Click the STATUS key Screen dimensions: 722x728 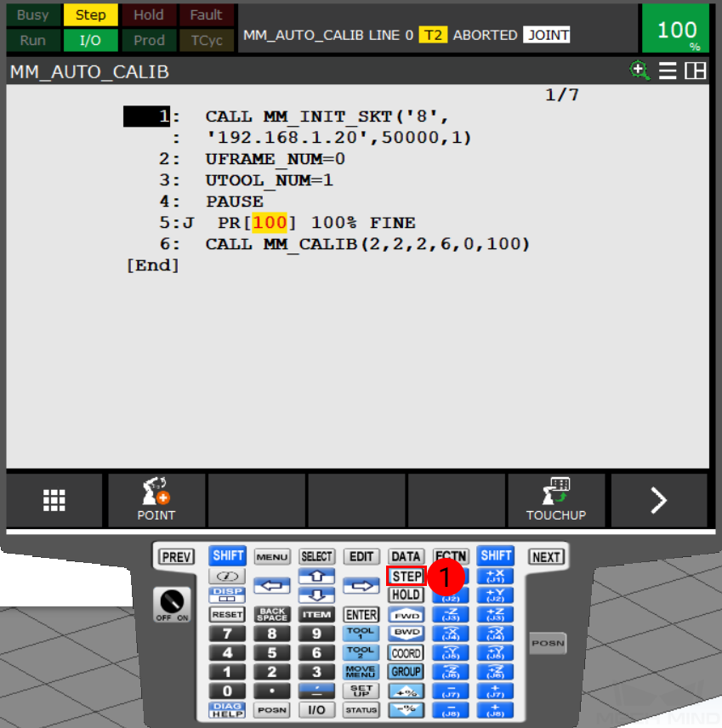tap(361, 710)
